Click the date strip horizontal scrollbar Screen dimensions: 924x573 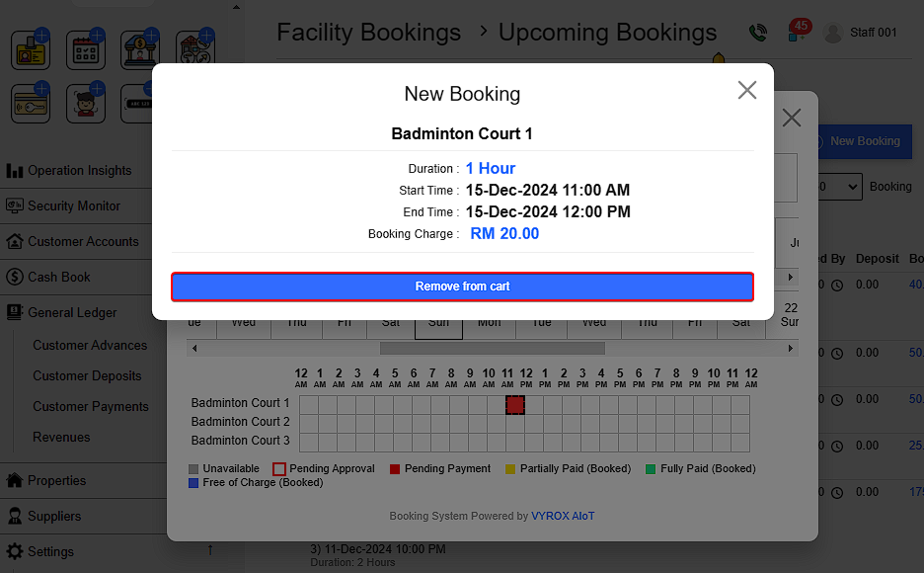pos(492,348)
